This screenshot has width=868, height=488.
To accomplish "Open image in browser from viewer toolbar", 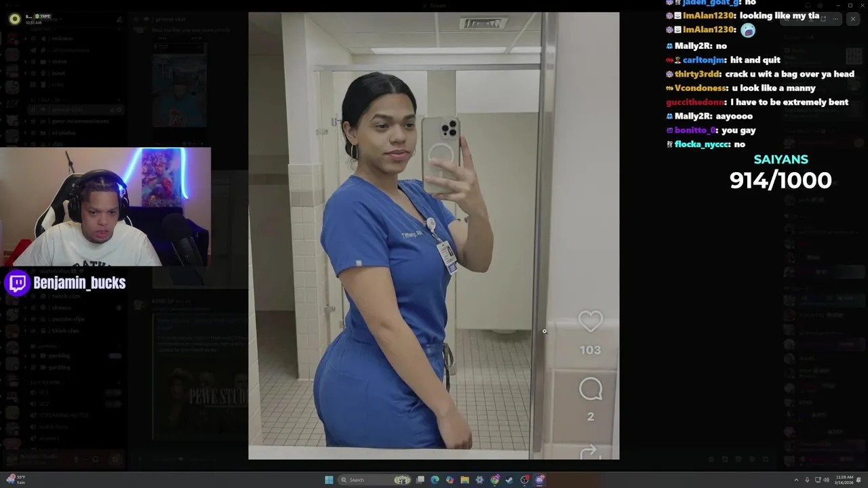I will 823,19.
